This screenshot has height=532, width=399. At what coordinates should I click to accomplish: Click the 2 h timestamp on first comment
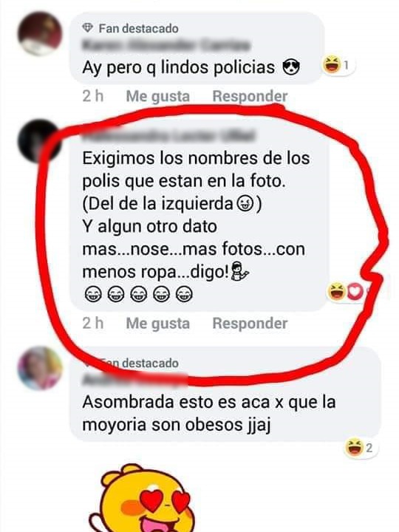click(92, 96)
